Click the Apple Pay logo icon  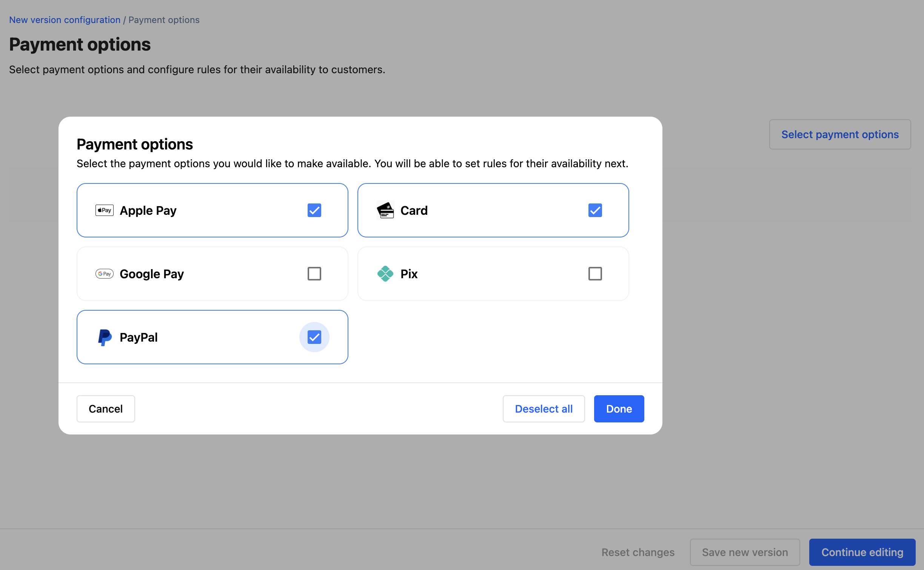104,210
